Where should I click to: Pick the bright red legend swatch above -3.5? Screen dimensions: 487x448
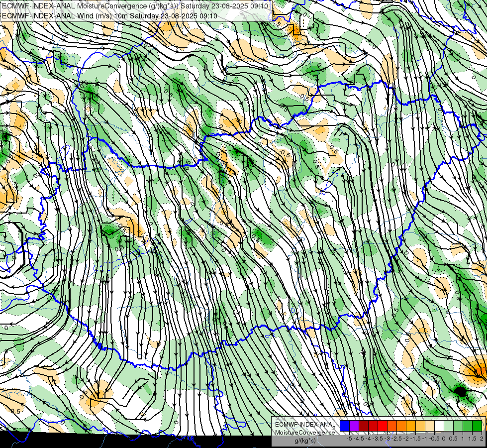click(x=383, y=426)
